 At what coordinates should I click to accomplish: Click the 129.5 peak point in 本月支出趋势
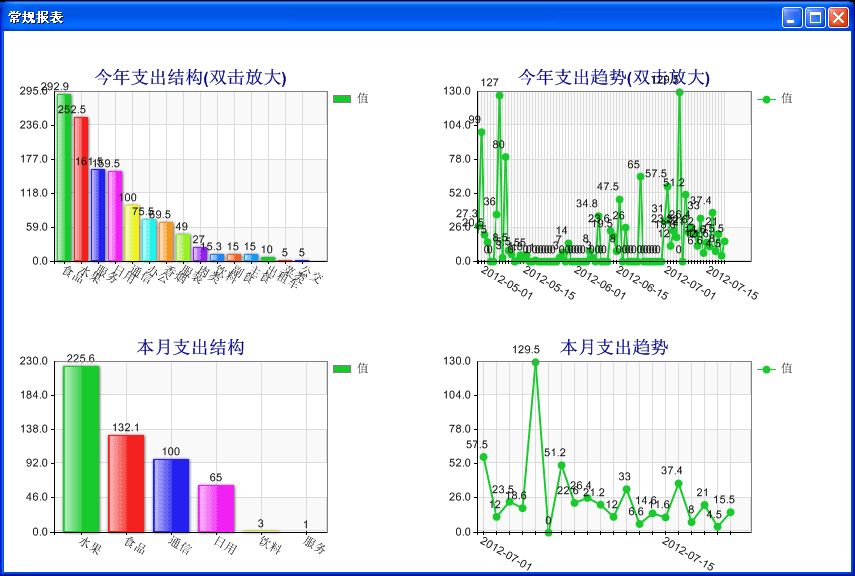[x=535, y=362]
